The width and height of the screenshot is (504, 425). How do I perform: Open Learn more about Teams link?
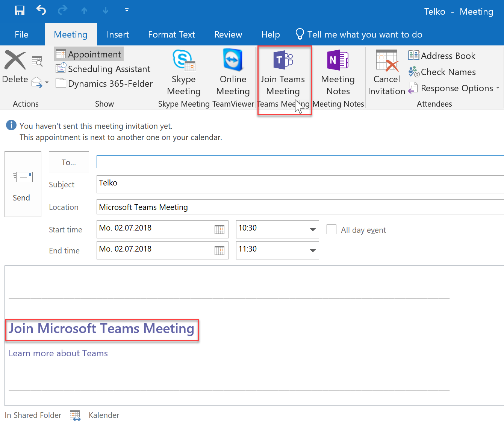pos(58,353)
